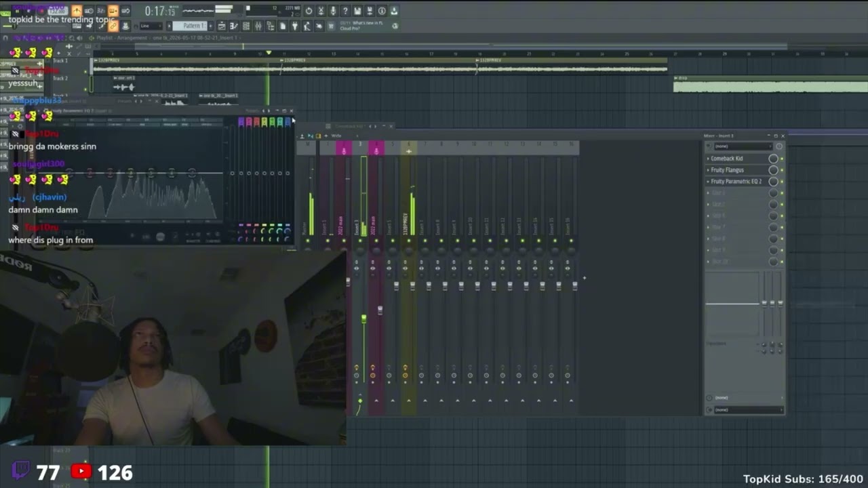Click the microphone icon on mixer track 4
Image resolution: width=868 pixels, height=488 pixels.
376,150
